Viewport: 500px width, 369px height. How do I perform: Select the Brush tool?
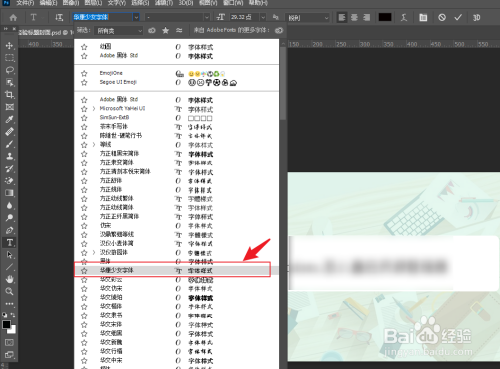pyautogui.click(x=9, y=144)
